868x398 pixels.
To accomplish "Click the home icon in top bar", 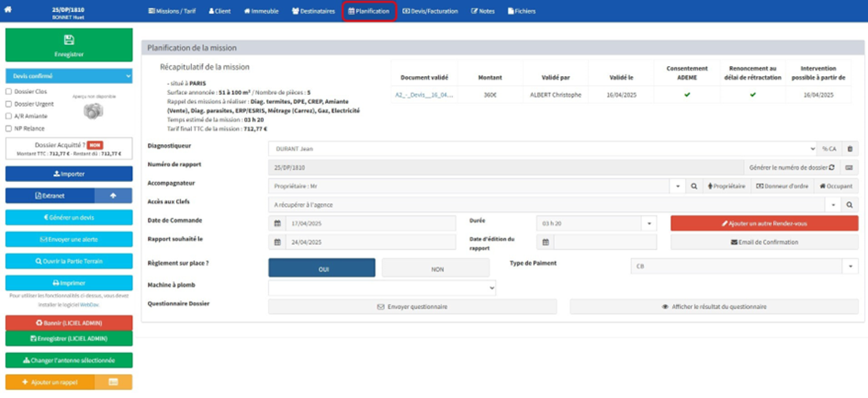I will pos(8,10).
